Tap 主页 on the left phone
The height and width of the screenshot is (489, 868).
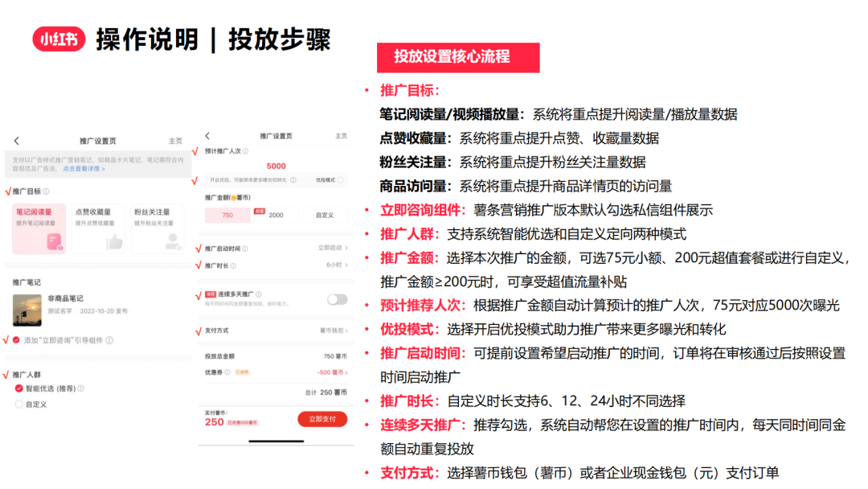point(175,142)
